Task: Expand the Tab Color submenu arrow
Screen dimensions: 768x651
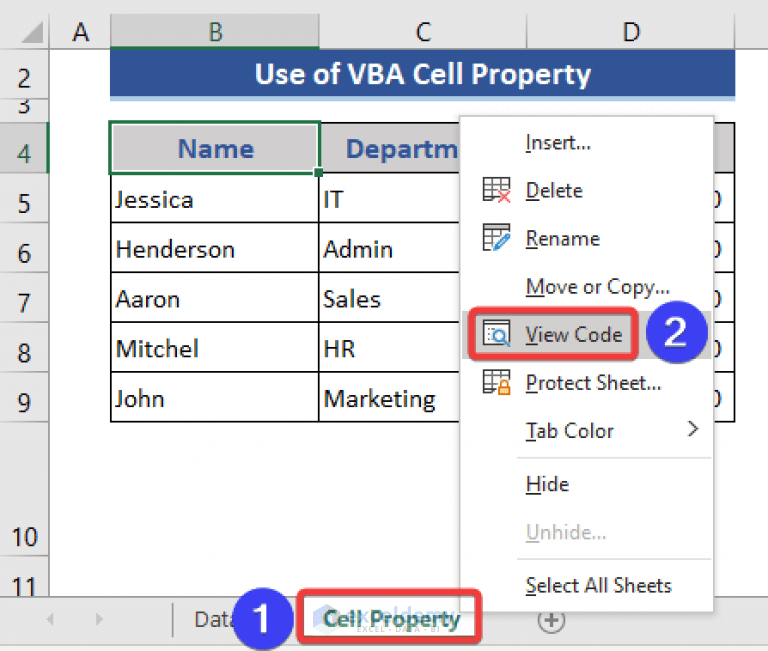Action: pos(693,429)
